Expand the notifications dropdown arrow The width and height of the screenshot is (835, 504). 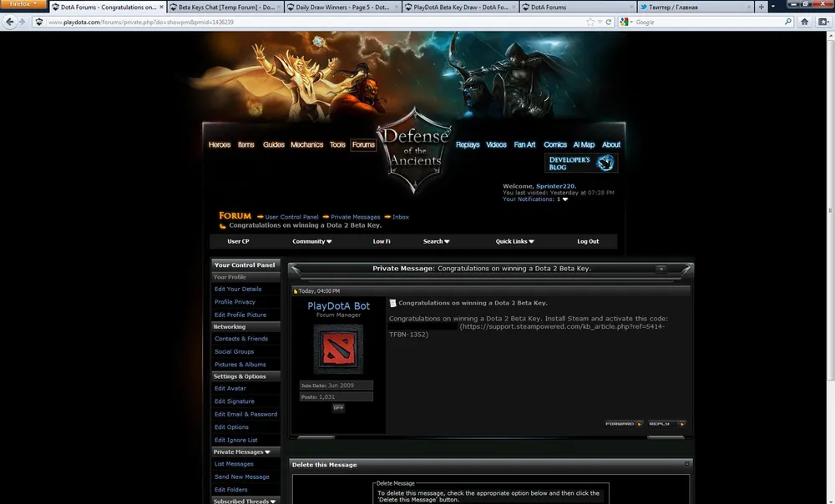(565, 199)
